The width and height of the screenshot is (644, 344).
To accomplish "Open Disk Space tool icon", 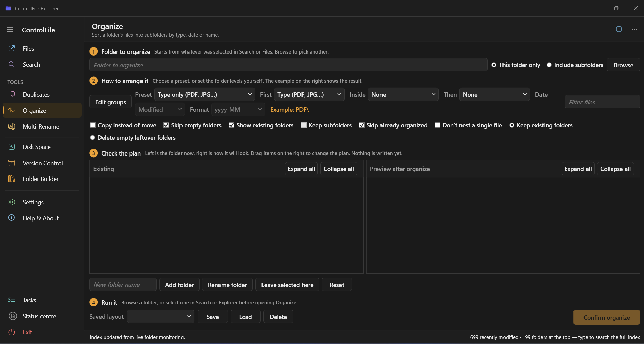I will pyautogui.click(x=12, y=147).
